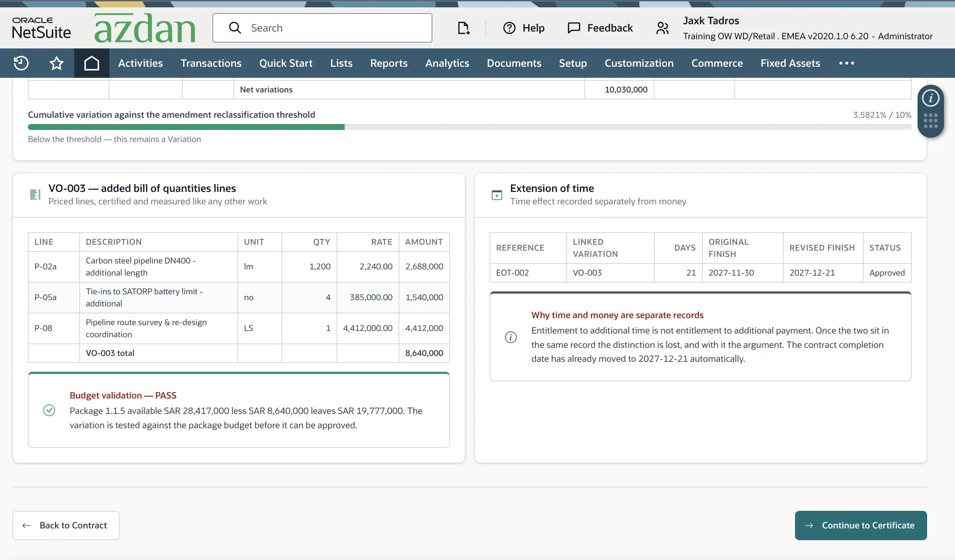Click the REVISED FINISH column header
Image resolution: width=955 pixels, height=560 pixels.
coord(823,248)
